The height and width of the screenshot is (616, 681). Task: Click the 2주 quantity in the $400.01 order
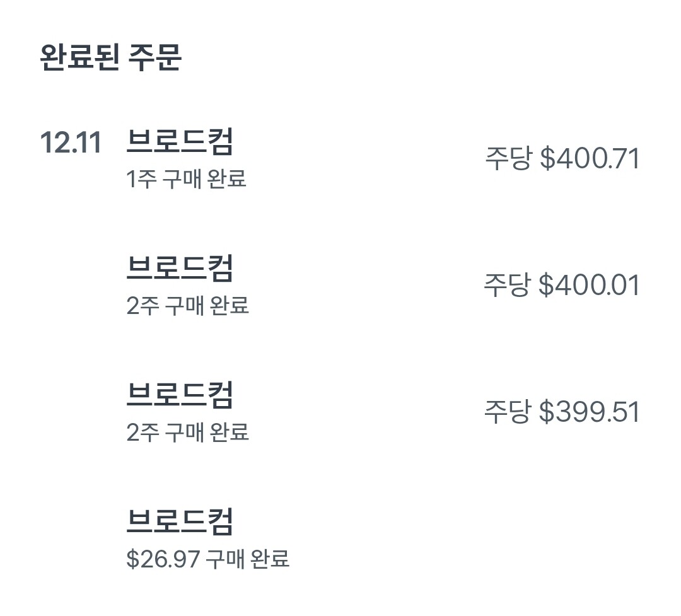point(141,306)
